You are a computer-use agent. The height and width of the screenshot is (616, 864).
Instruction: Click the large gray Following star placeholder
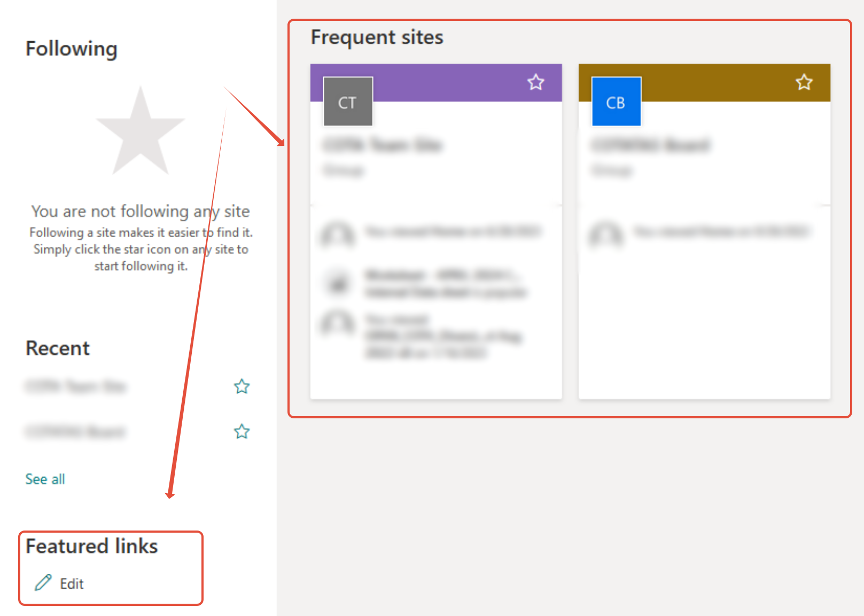coord(141,131)
